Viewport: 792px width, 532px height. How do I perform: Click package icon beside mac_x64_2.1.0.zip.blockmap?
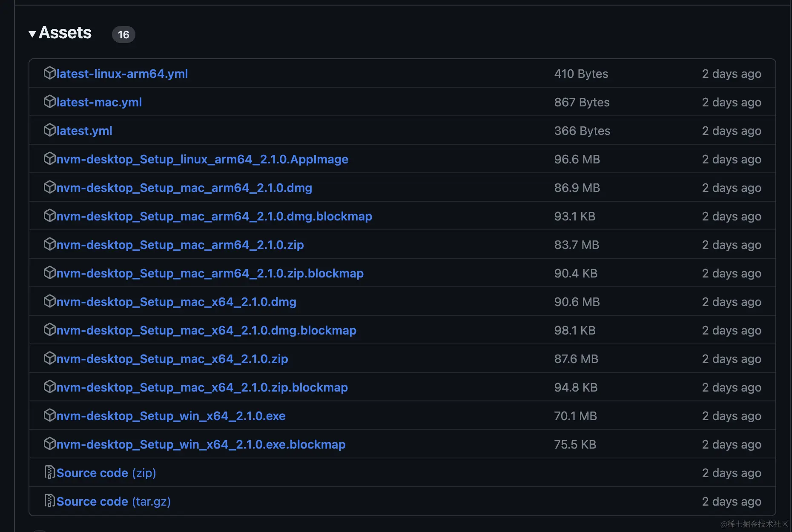point(50,387)
